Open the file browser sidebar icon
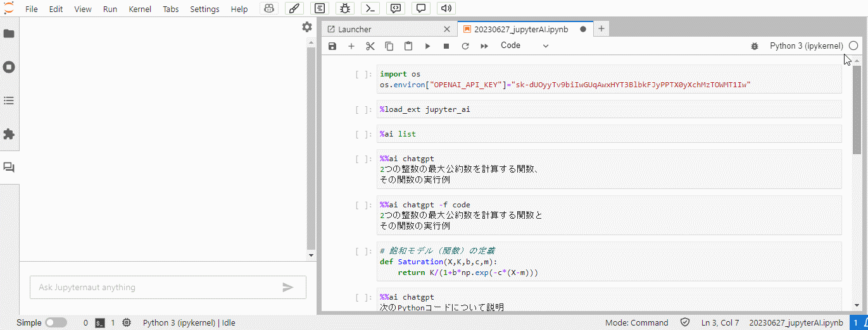The image size is (868, 330). pos(9,34)
